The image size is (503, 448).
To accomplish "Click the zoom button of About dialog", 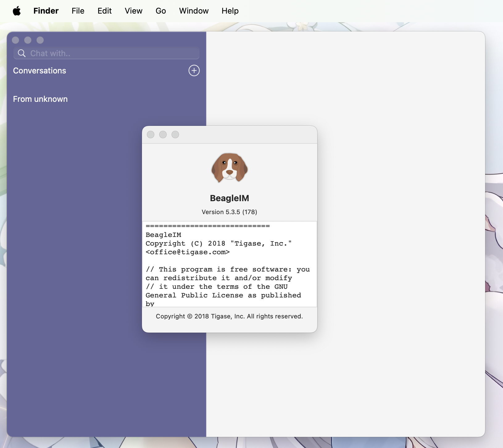I will click(175, 135).
